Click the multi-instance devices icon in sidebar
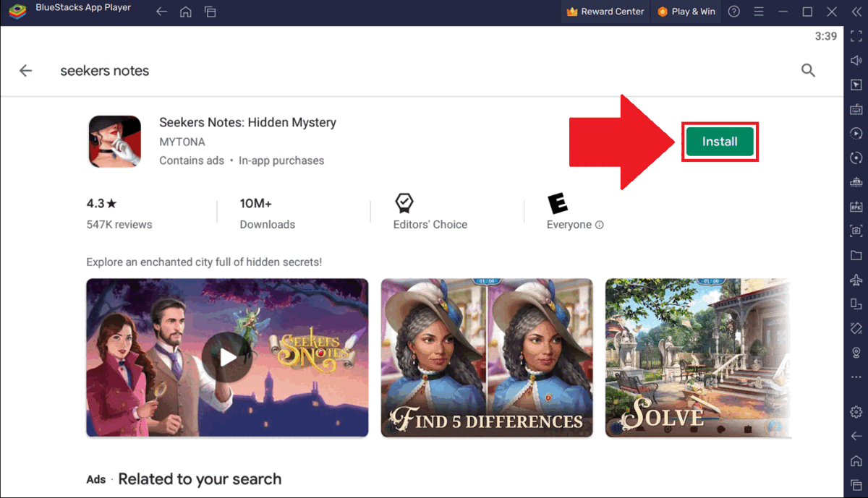Viewport: 868px width, 498px height. (856, 304)
